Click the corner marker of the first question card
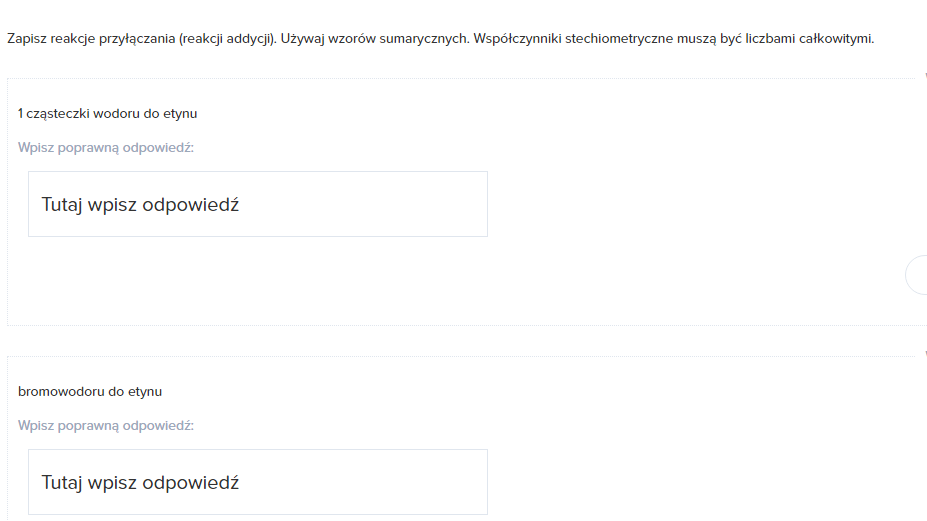 [923, 75]
